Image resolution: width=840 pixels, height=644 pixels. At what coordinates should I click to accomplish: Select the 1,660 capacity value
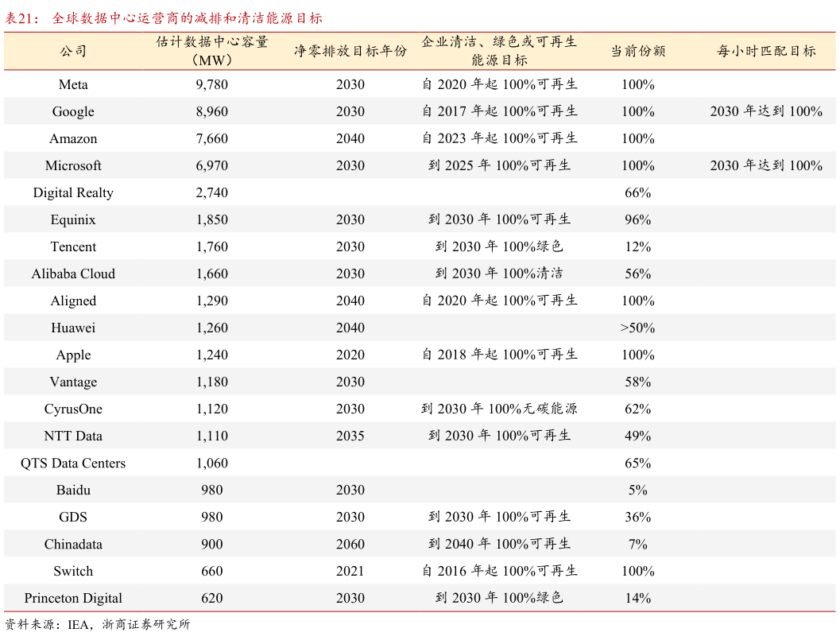pyautogui.click(x=212, y=274)
